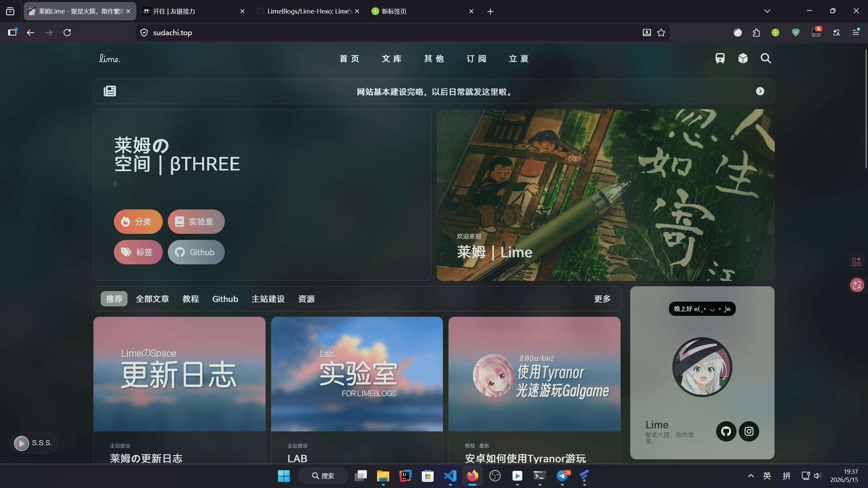Select the 资源 category tab
This screenshot has width=868, height=488.
306,299
